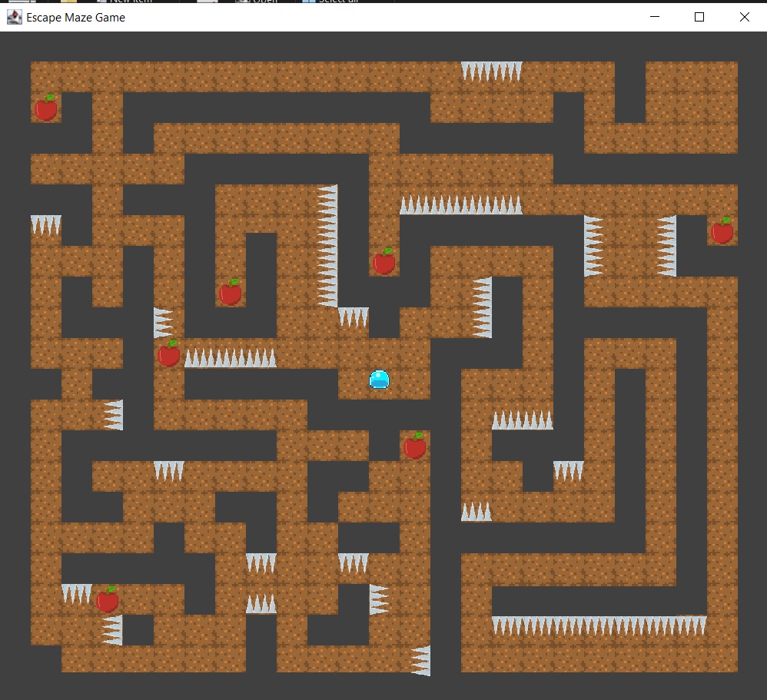Click the blue slime player character

379,379
